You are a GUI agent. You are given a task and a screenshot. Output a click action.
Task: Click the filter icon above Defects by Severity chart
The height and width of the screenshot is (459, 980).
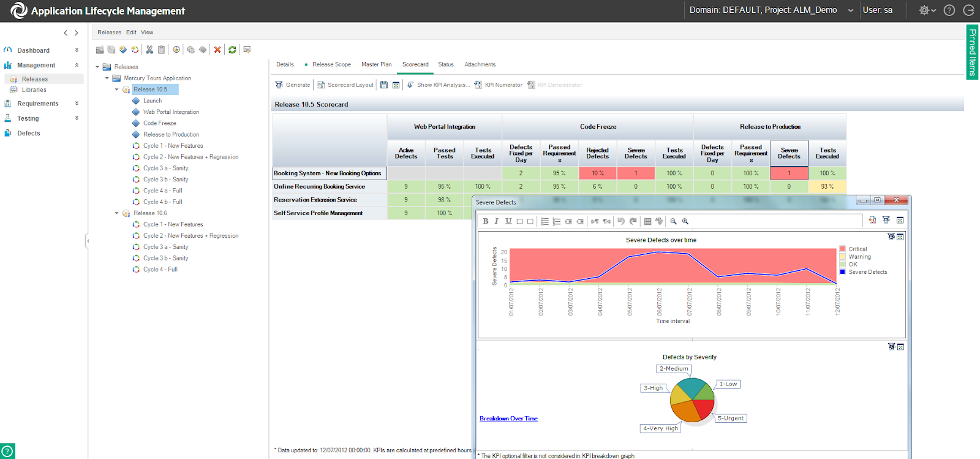click(x=891, y=347)
